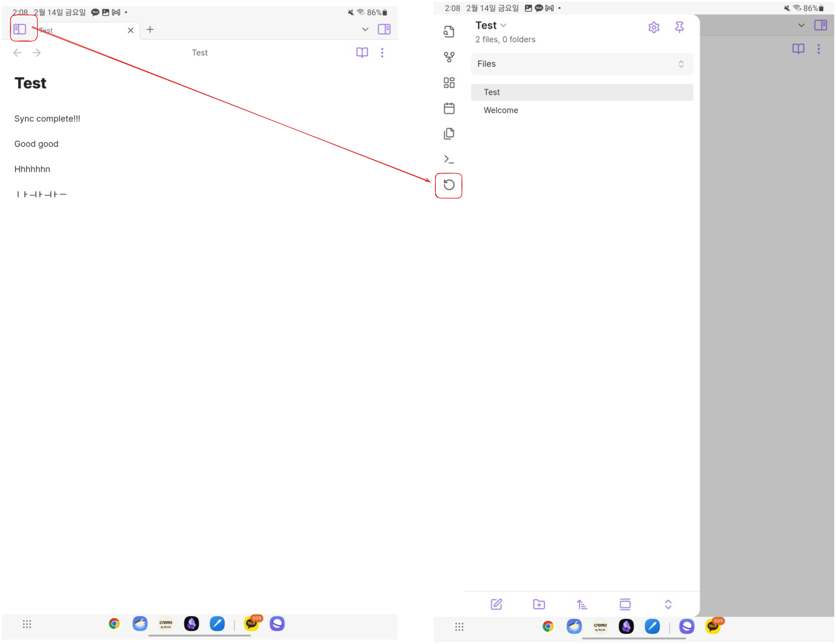836x644 pixels.
Task: Pin the sidebar with pin icon
Action: pos(679,27)
